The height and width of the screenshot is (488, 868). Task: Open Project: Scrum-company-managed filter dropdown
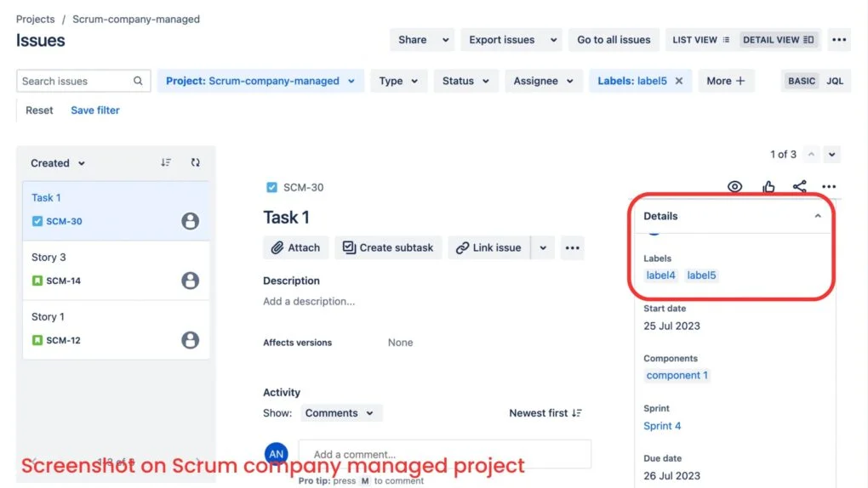(260, 81)
